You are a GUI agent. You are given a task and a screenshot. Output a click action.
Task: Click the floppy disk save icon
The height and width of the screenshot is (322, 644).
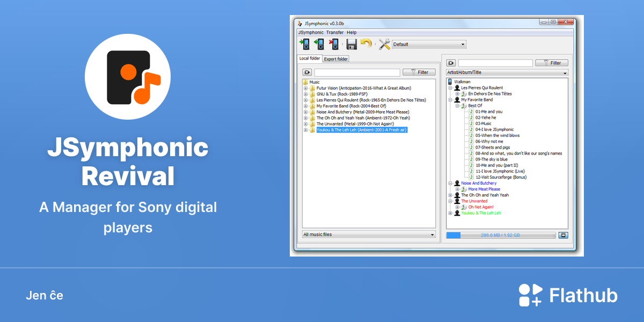(352, 45)
